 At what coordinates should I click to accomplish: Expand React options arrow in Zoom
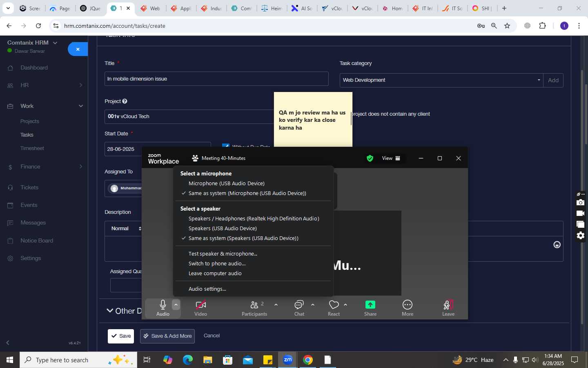(x=345, y=305)
